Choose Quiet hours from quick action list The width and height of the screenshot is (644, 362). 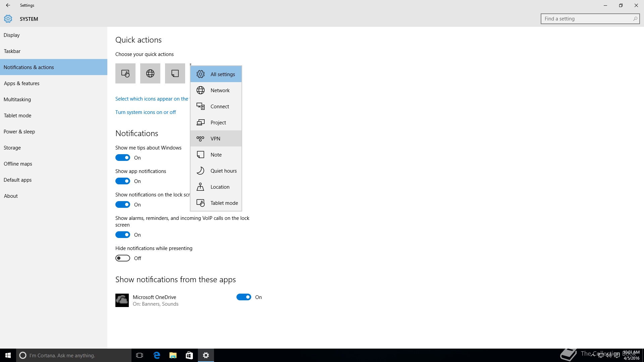coord(216,171)
